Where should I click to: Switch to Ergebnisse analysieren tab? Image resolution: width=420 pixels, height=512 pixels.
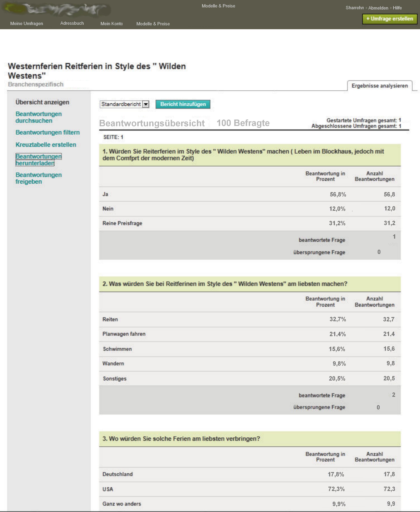click(x=379, y=86)
